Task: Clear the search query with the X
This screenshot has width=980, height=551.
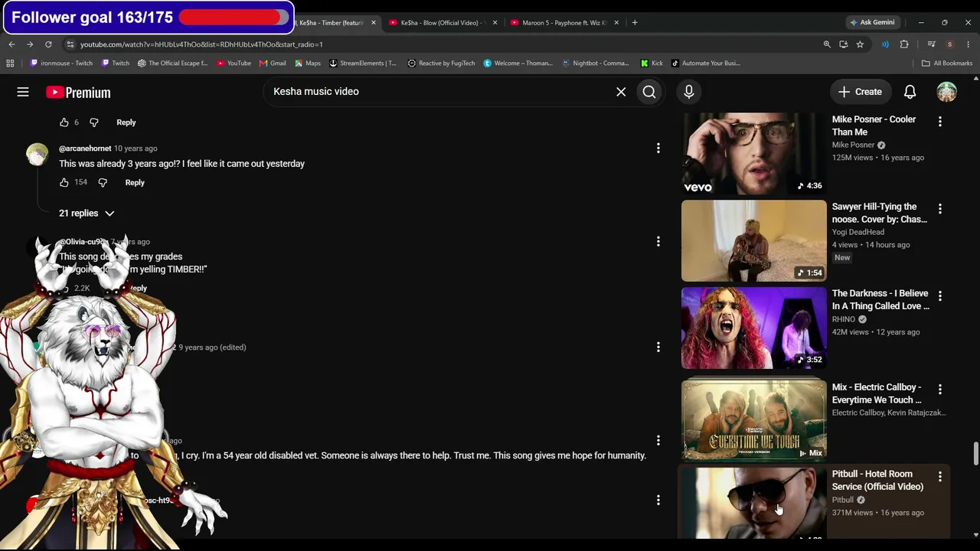Action: [621, 92]
